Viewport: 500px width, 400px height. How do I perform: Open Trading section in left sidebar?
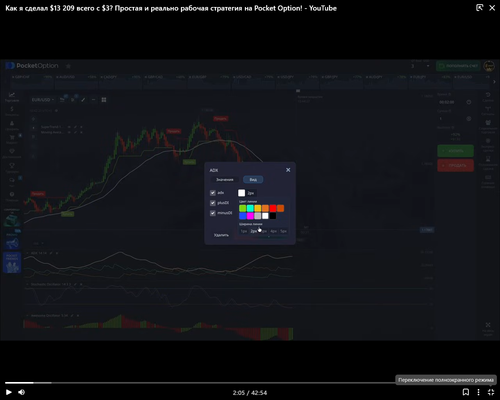coord(12,97)
